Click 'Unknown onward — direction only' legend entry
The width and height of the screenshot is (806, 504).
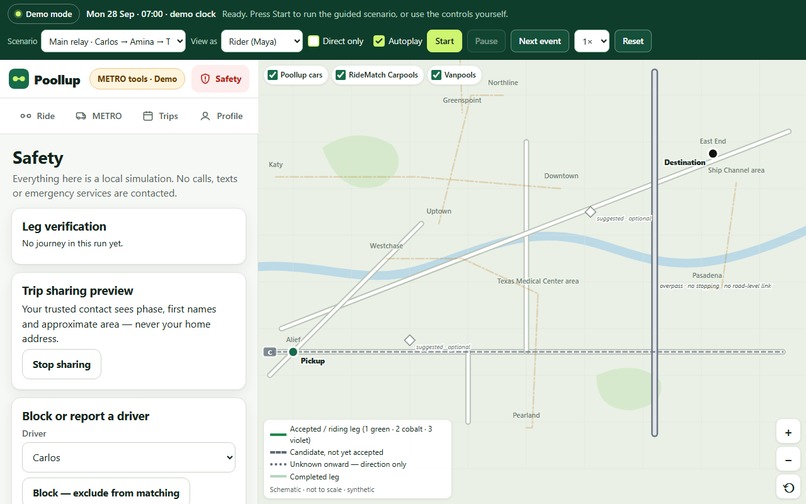338,464
